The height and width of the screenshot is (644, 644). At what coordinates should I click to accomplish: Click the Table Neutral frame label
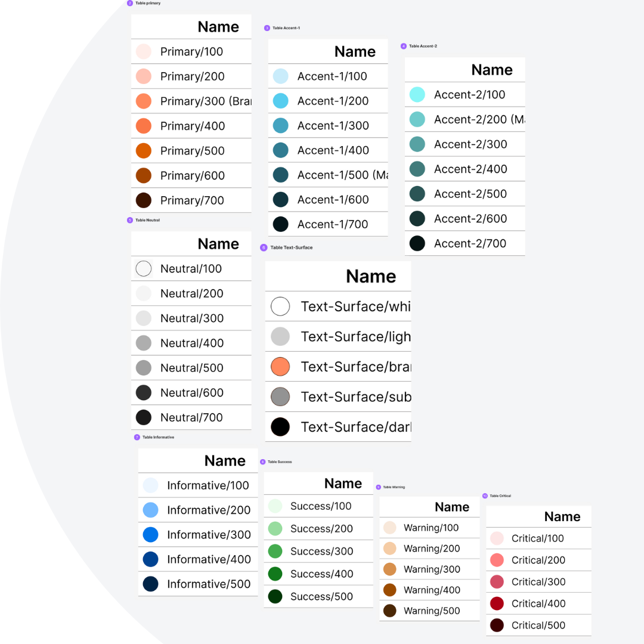[x=147, y=220]
